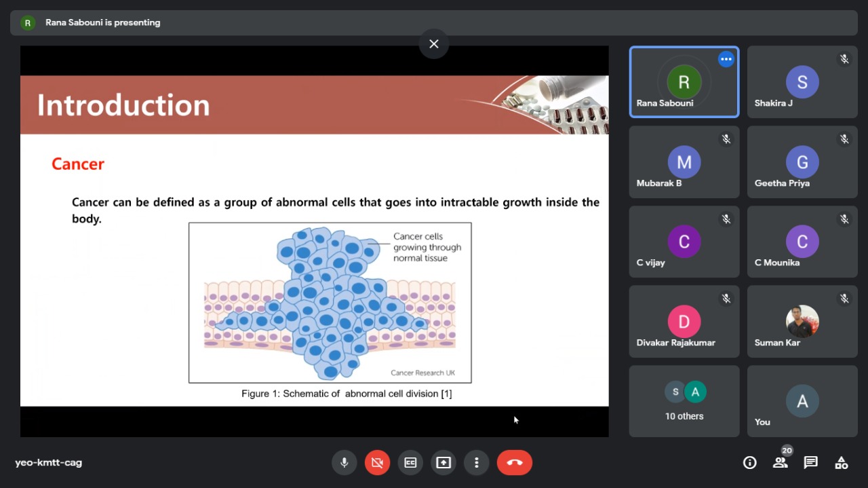Select Geetha Priya's avatar
Screen dimensions: 868x488
click(x=802, y=162)
